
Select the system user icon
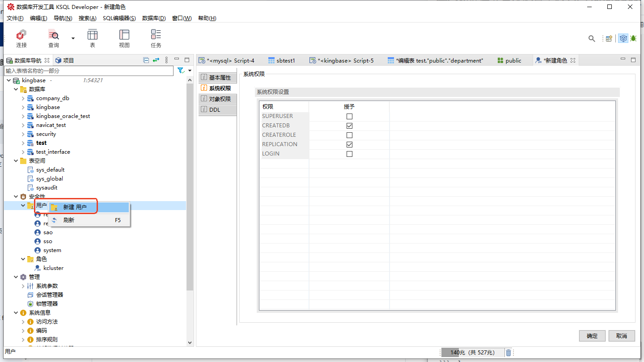coord(38,250)
